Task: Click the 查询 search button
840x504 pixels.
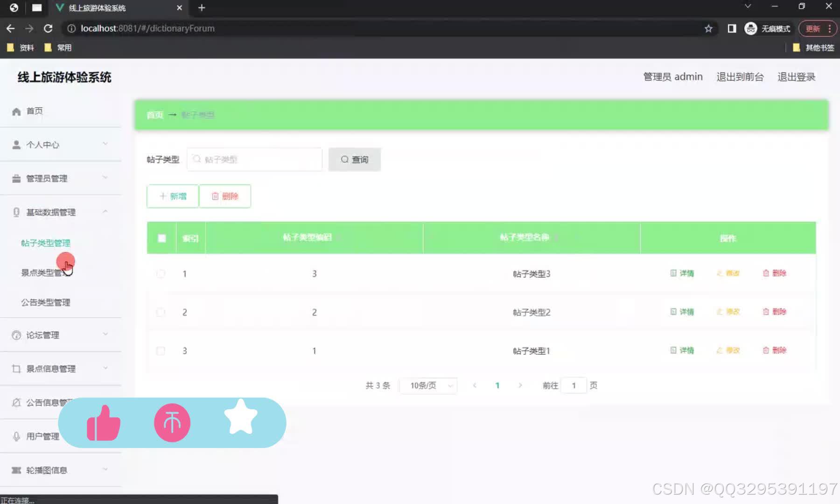Action: (x=355, y=160)
